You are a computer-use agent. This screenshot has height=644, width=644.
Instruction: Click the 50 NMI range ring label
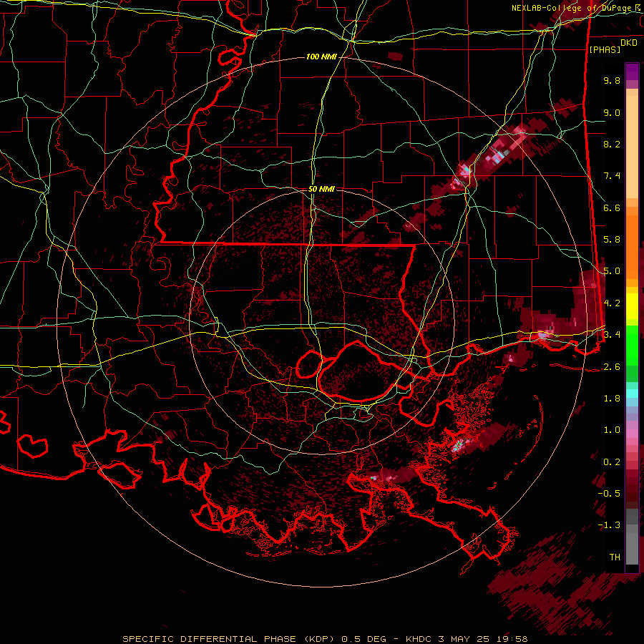click(321, 189)
